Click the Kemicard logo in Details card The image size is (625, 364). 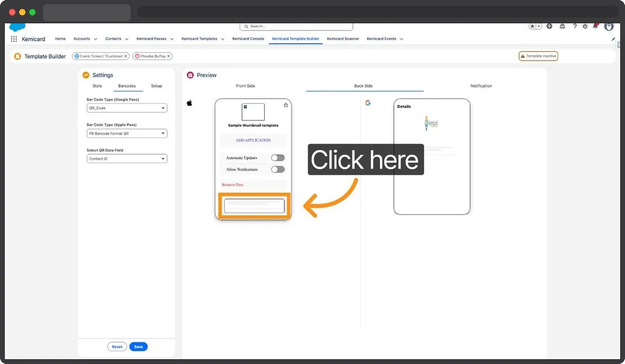click(x=431, y=123)
